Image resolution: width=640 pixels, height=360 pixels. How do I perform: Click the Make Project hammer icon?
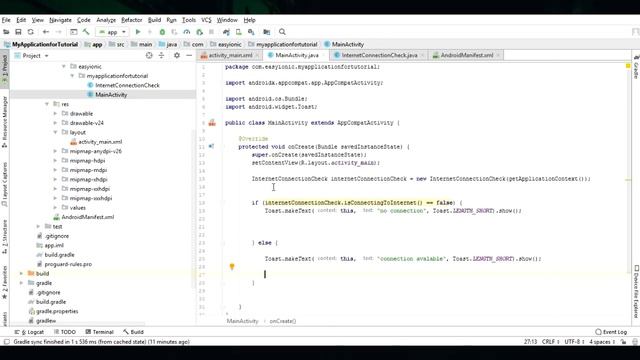point(86,32)
